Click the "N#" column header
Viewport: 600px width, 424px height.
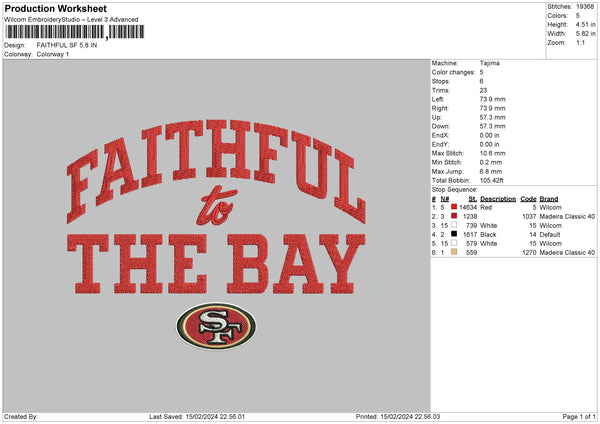[x=445, y=199]
